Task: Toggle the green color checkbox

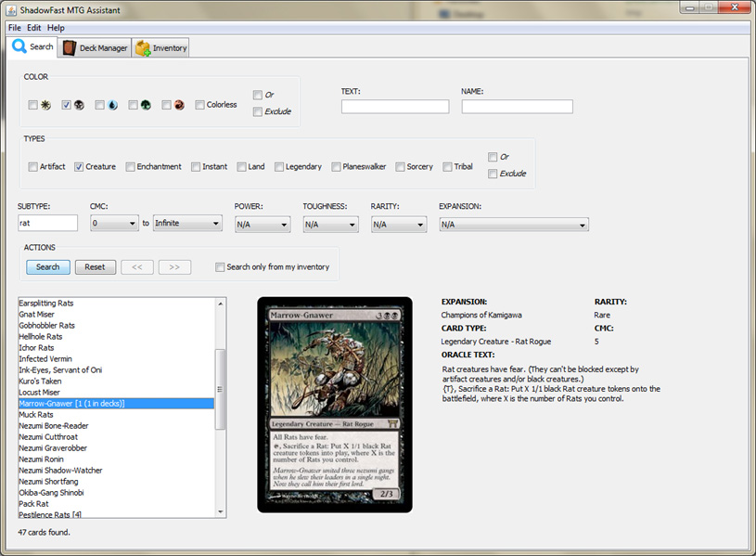Action: coord(133,105)
